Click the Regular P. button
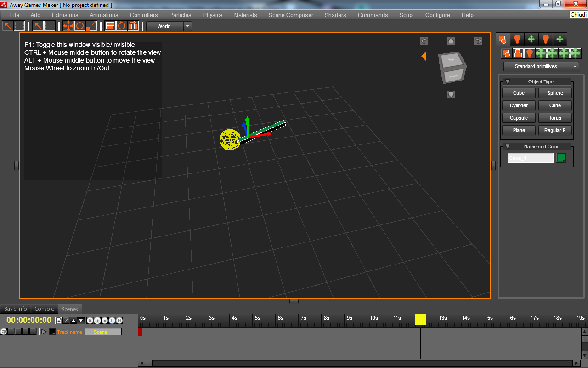This screenshot has height=368, width=588. click(x=555, y=130)
